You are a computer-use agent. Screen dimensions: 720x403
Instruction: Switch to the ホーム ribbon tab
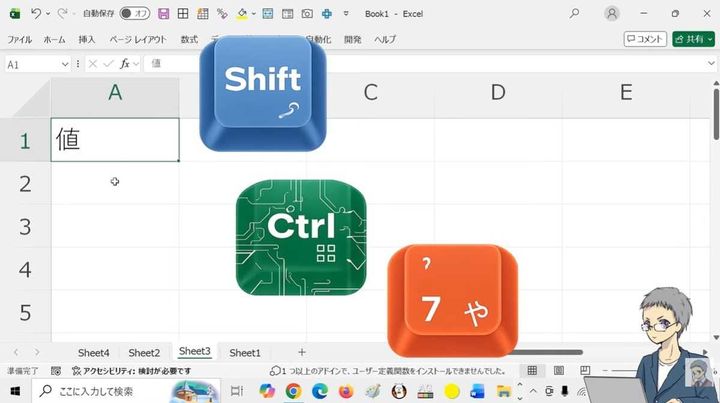[54, 39]
